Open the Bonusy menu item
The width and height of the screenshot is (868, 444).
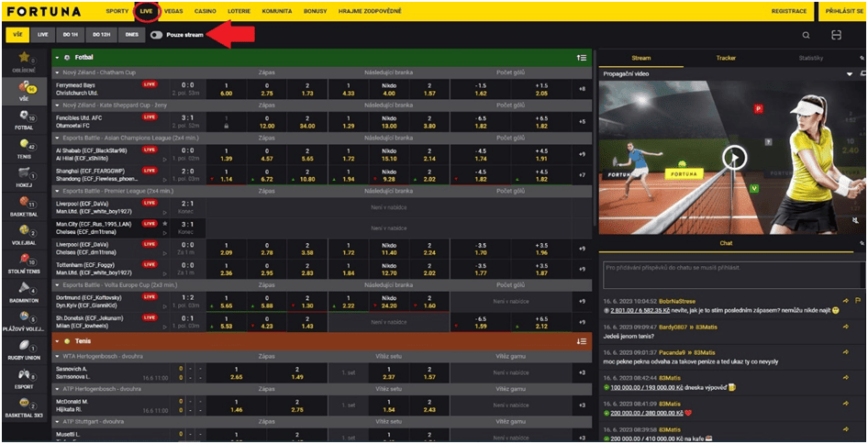(x=315, y=11)
